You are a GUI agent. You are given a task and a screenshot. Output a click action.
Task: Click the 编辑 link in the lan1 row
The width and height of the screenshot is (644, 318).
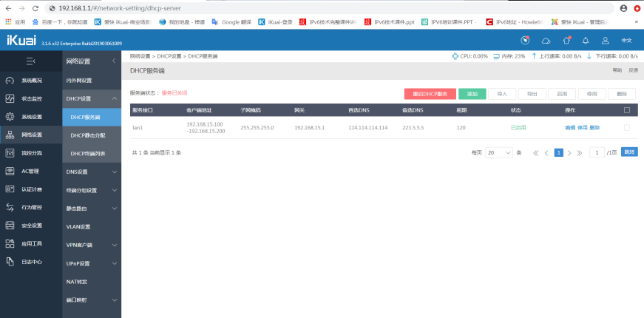570,128
